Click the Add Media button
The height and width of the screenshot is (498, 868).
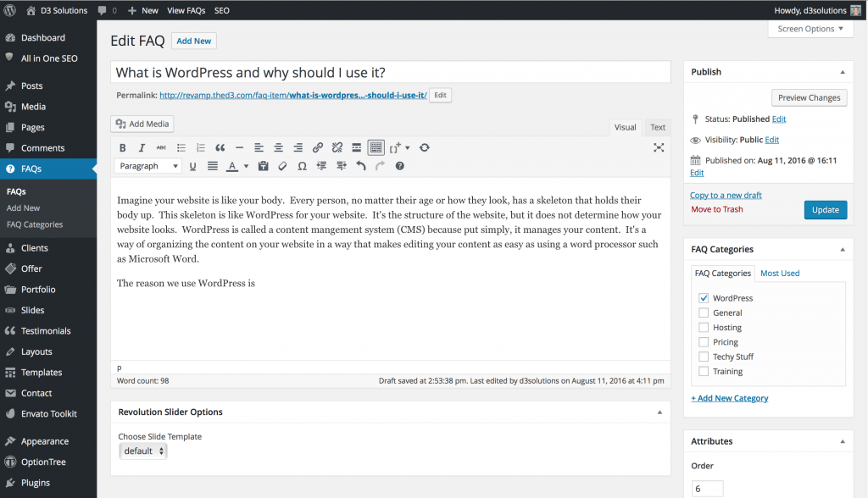tap(142, 124)
